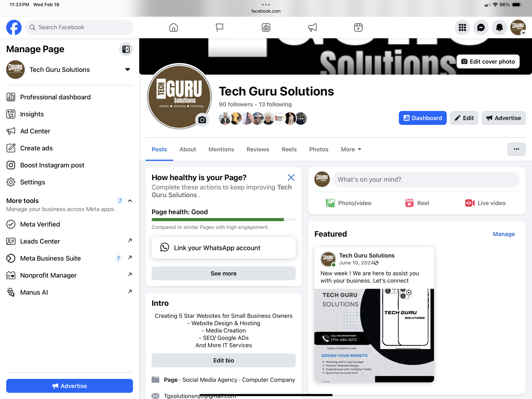Open Meta Business Suite external link
This screenshot has height=399, width=532.
130,258
